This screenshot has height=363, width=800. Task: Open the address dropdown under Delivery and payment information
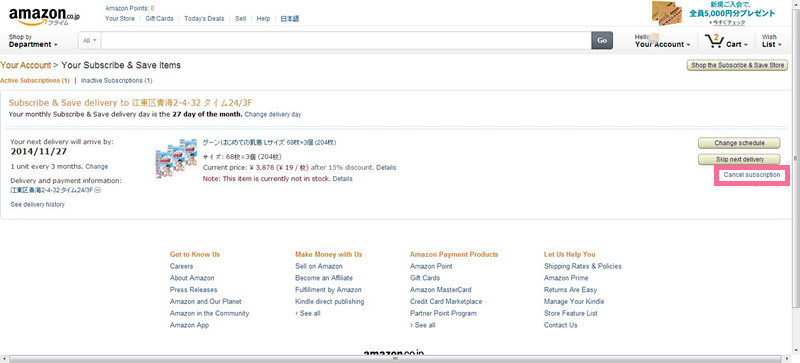97,190
